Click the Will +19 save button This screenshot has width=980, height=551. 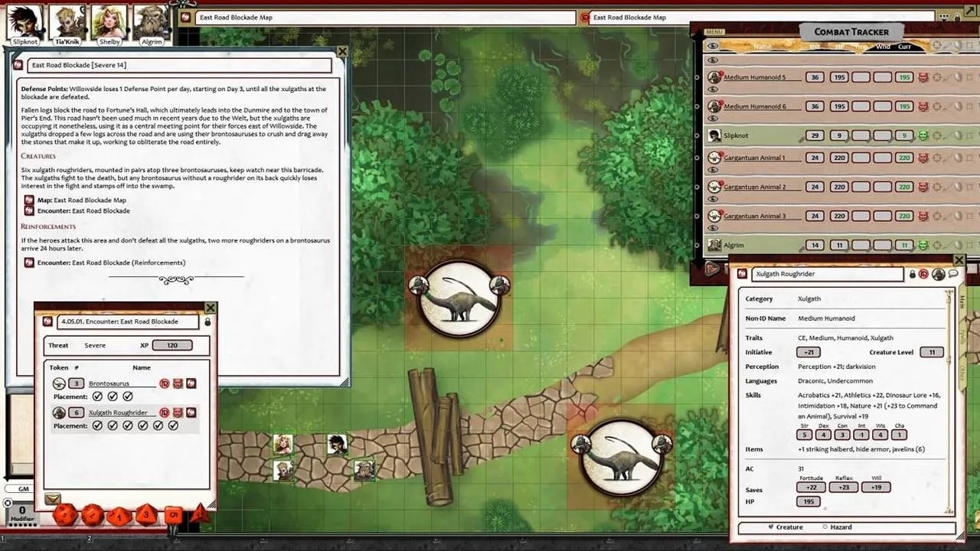pyautogui.click(x=876, y=487)
